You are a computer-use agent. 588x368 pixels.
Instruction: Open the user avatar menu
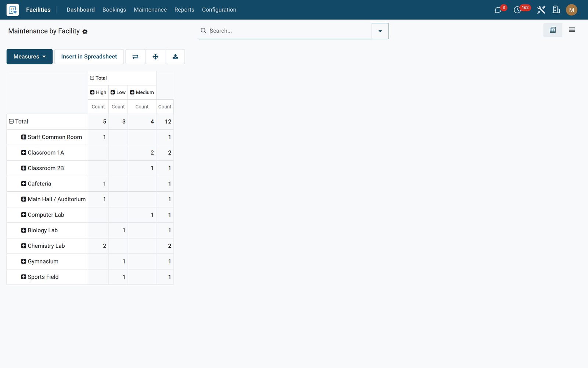571,10
